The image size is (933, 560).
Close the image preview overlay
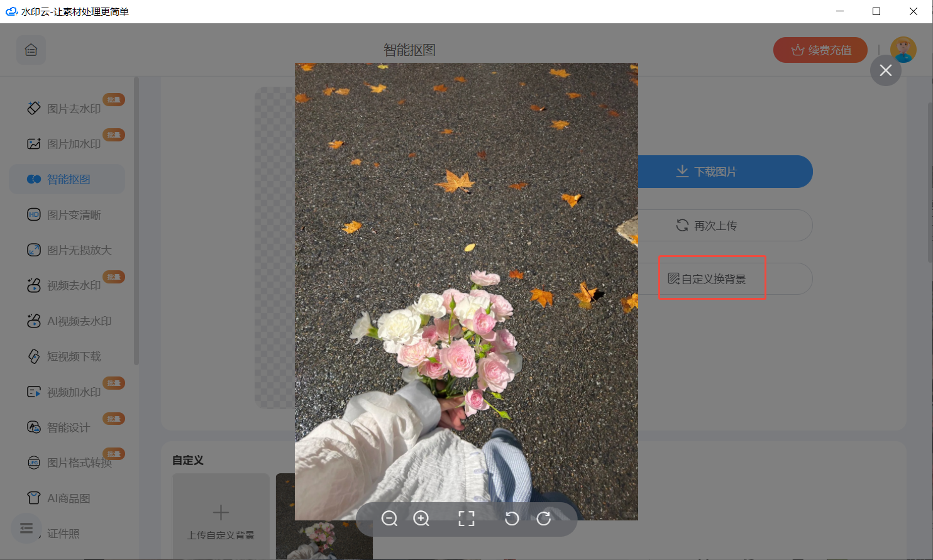click(885, 70)
